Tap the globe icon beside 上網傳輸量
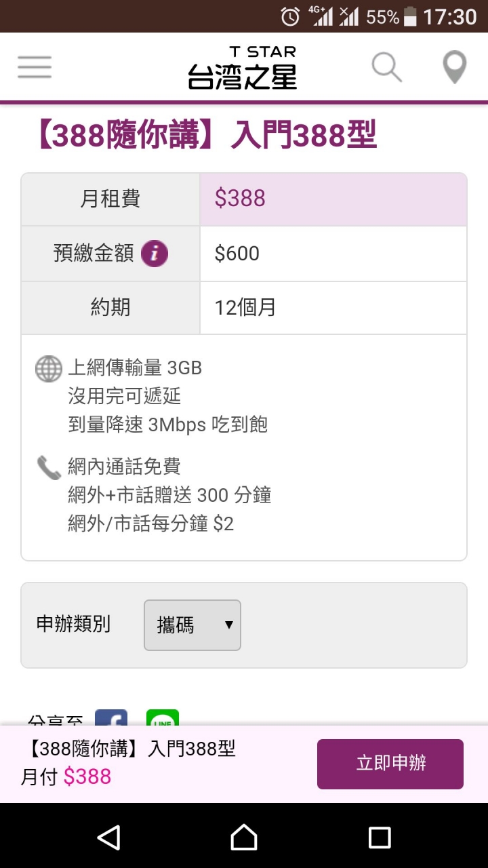This screenshot has width=488, height=868. point(48,369)
